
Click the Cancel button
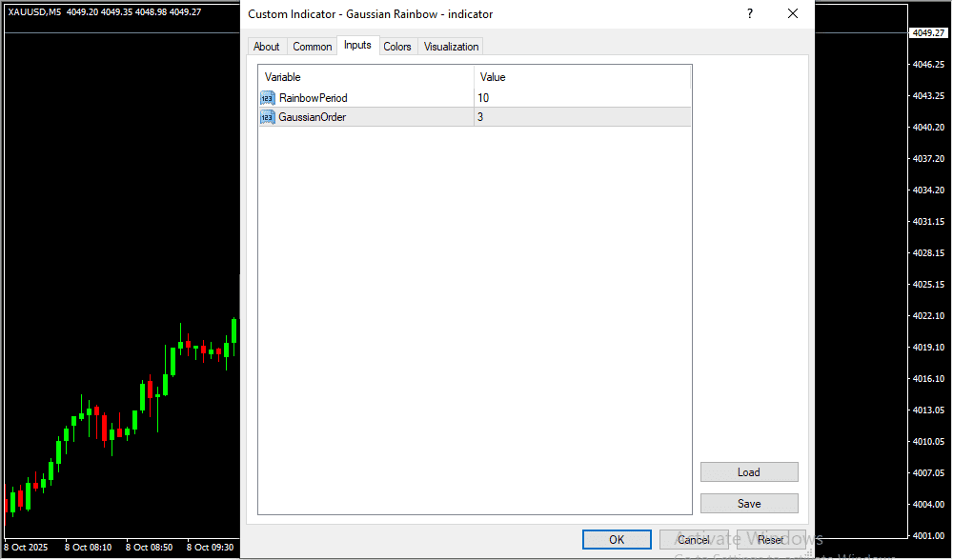[x=694, y=540]
